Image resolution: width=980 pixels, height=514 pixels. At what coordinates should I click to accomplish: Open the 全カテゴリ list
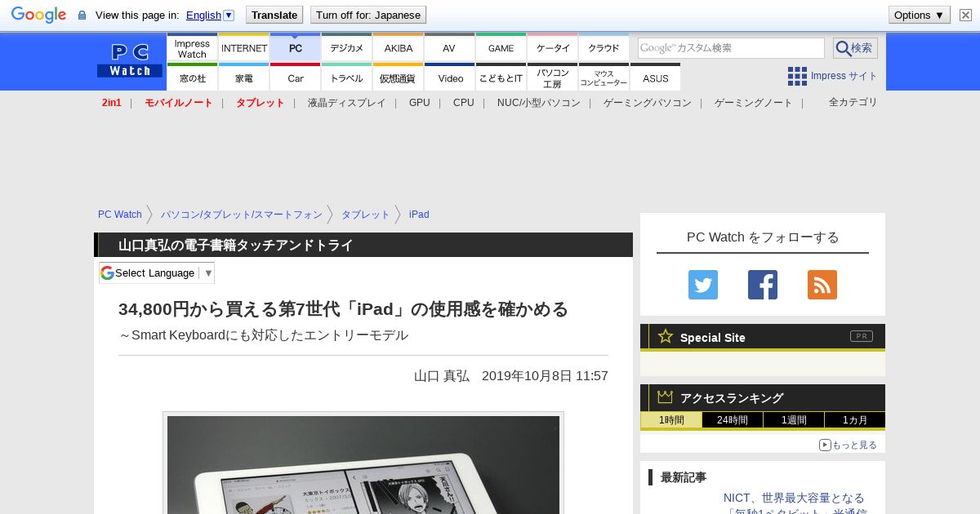[853, 102]
